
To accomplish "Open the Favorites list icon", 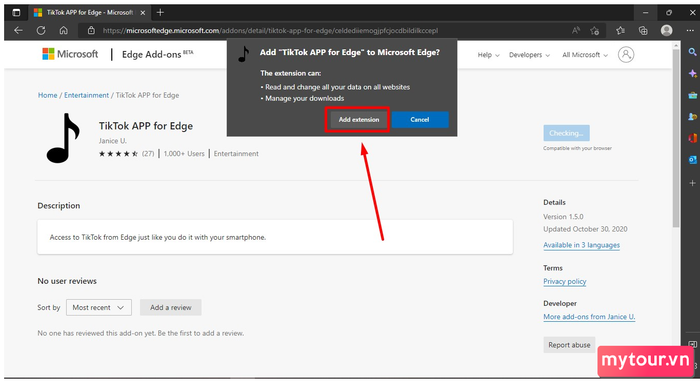I will 620,30.
